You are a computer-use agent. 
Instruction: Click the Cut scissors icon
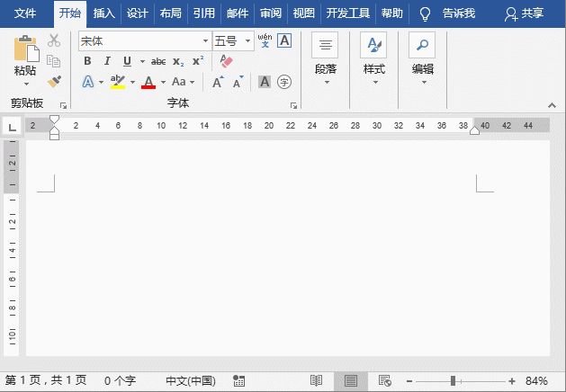click(x=54, y=40)
